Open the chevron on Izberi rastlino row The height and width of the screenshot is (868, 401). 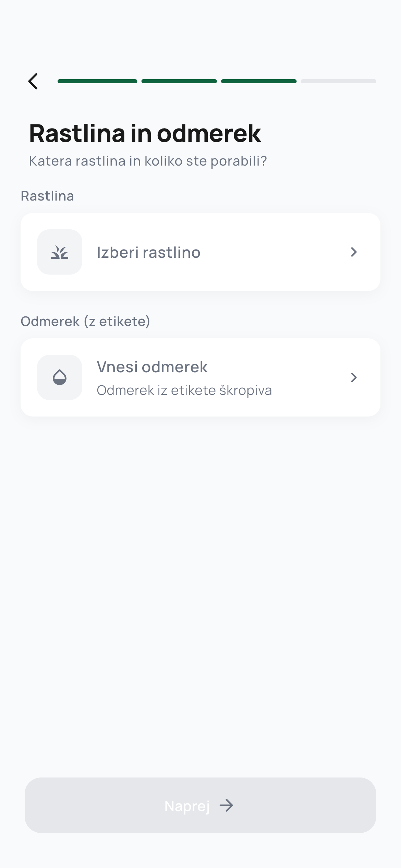click(354, 252)
